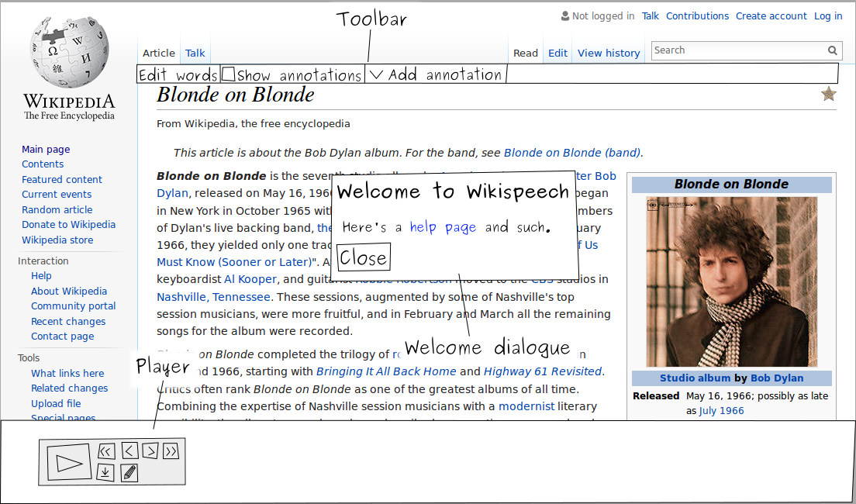Open the Wikipedia store link

point(57,240)
